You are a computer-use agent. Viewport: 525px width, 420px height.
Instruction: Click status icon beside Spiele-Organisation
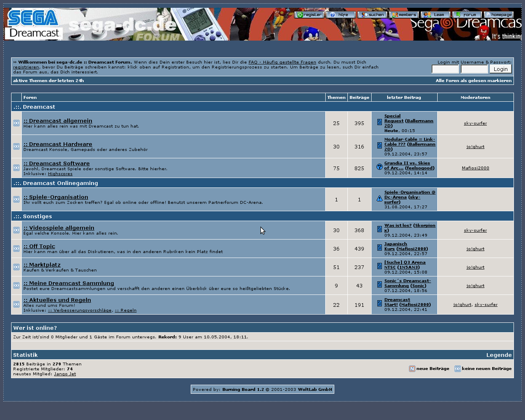click(16, 199)
